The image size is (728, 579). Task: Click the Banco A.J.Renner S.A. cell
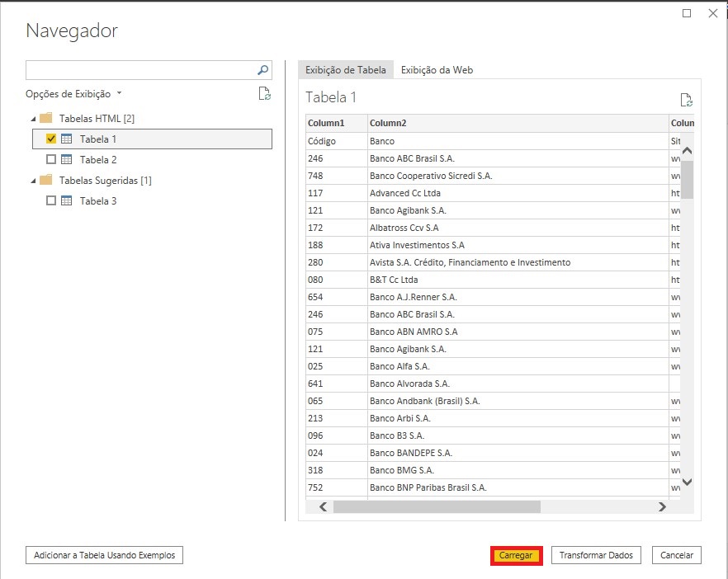point(518,297)
